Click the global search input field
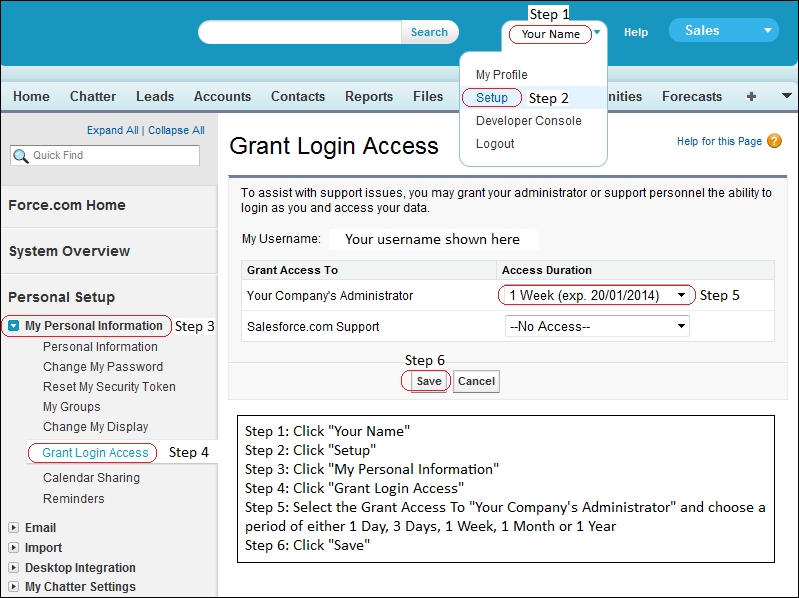The image size is (799, 598). click(300, 32)
